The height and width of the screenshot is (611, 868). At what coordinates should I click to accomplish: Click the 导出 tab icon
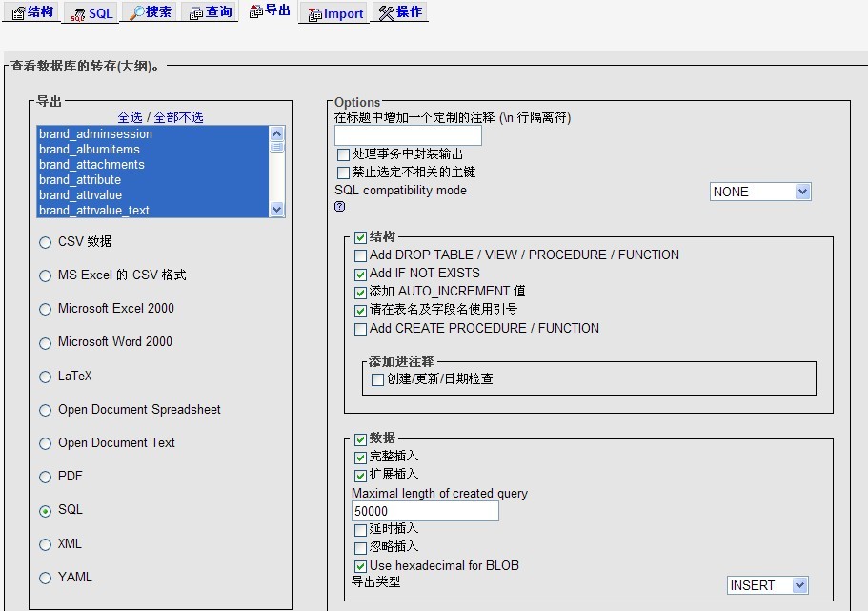click(x=255, y=11)
